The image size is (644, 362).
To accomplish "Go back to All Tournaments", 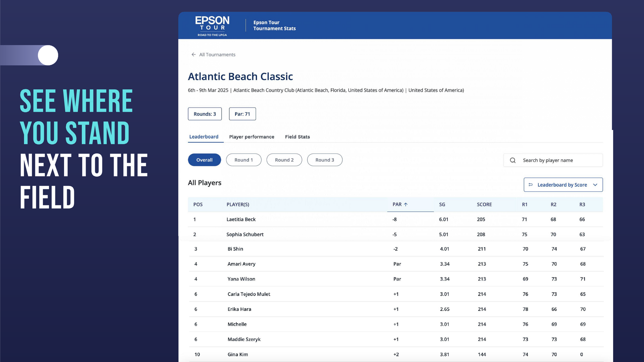I will (217, 55).
